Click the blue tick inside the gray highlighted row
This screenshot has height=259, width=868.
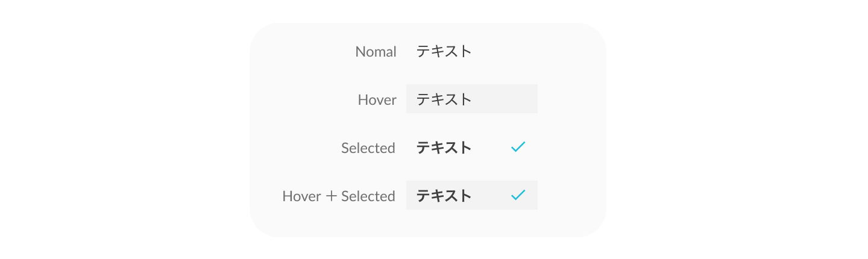click(518, 195)
